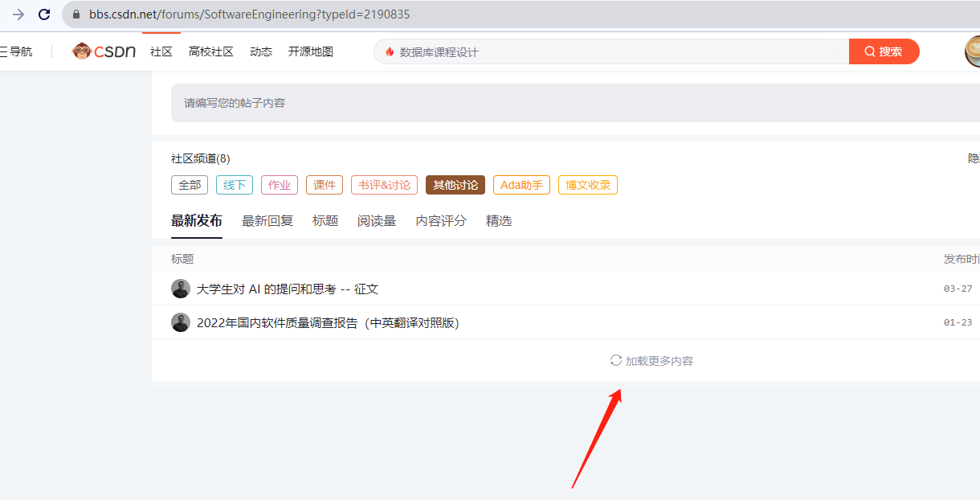The image size is (980, 500).
Task: Open author avatar of 2022年国内软件质量 post
Action: [181, 322]
